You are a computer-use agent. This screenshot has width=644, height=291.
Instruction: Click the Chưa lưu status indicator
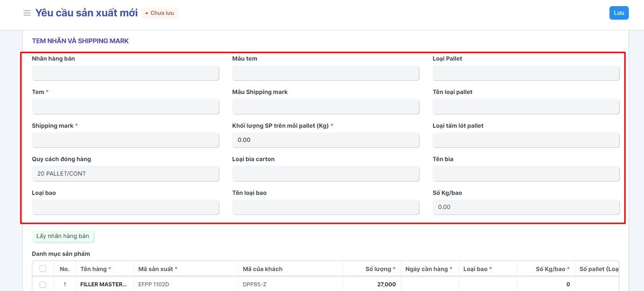point(160,13)
